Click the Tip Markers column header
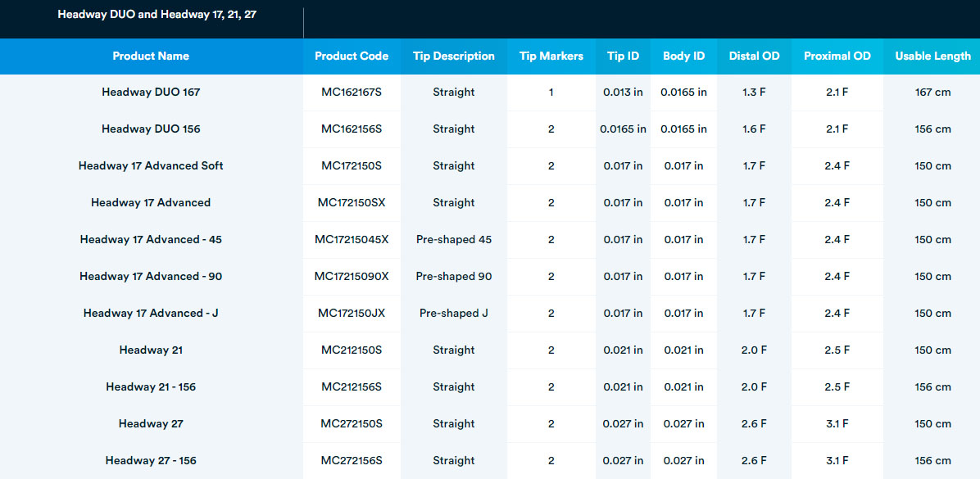 (x=551, y=56)
